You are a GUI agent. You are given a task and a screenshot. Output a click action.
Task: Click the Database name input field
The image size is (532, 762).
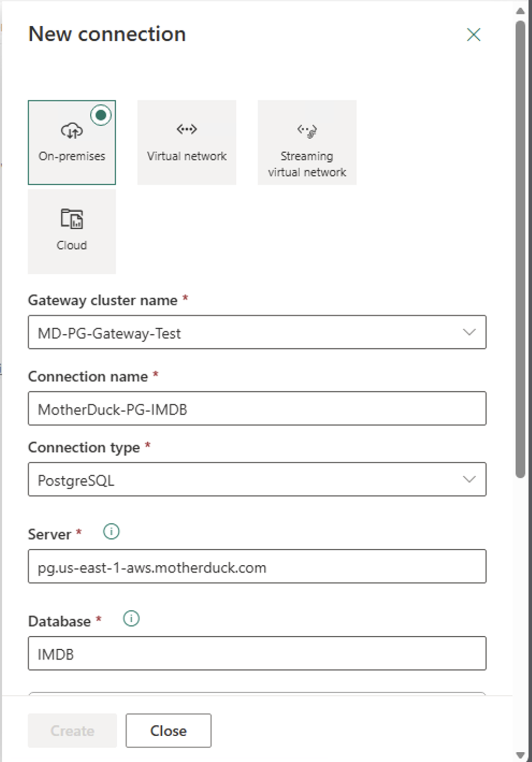point(257,653)
